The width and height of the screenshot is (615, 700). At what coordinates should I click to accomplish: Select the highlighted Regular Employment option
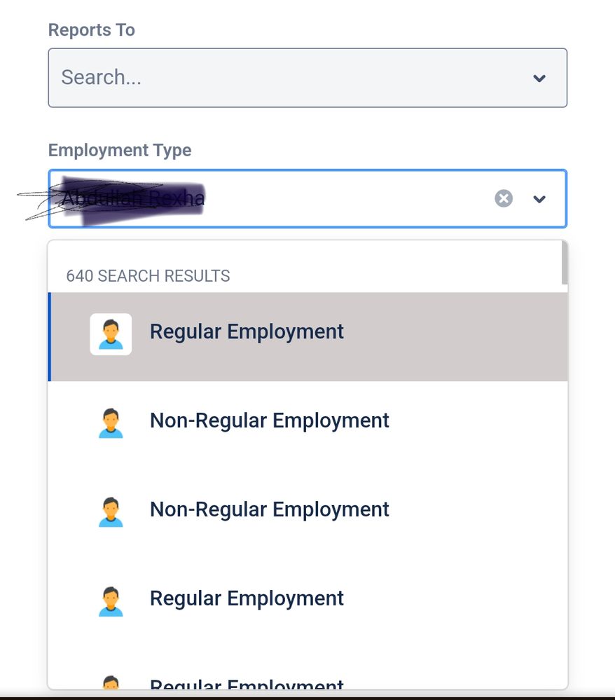coord(307,336)
